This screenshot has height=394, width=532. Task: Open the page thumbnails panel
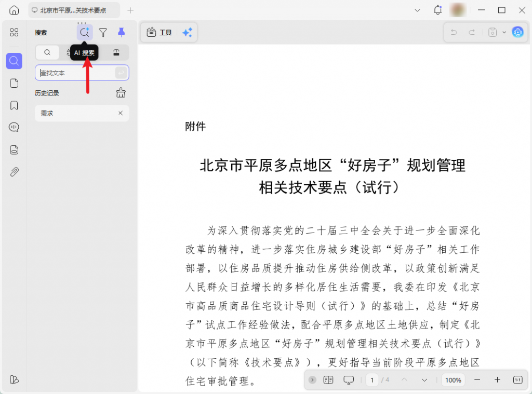14,83
